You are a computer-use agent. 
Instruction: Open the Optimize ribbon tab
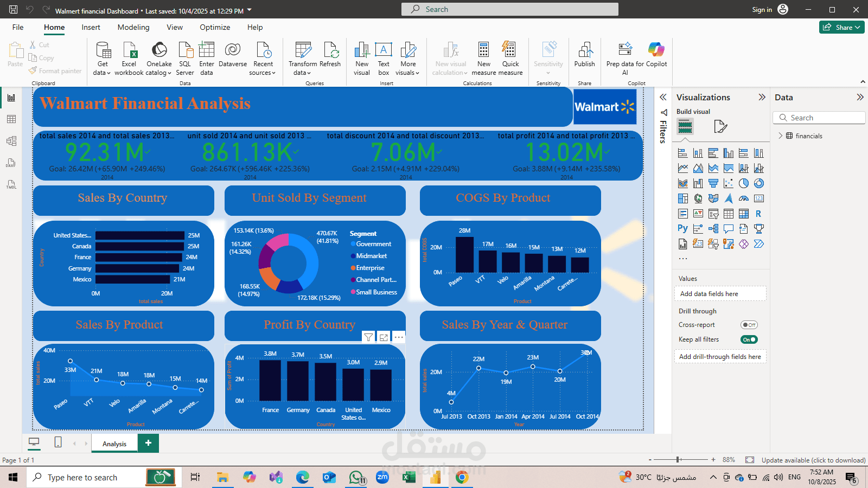tap(215, 27)
